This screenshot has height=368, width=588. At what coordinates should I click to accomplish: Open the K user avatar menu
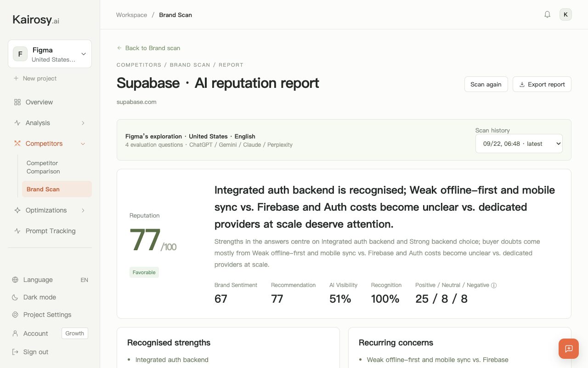(565, 15)
